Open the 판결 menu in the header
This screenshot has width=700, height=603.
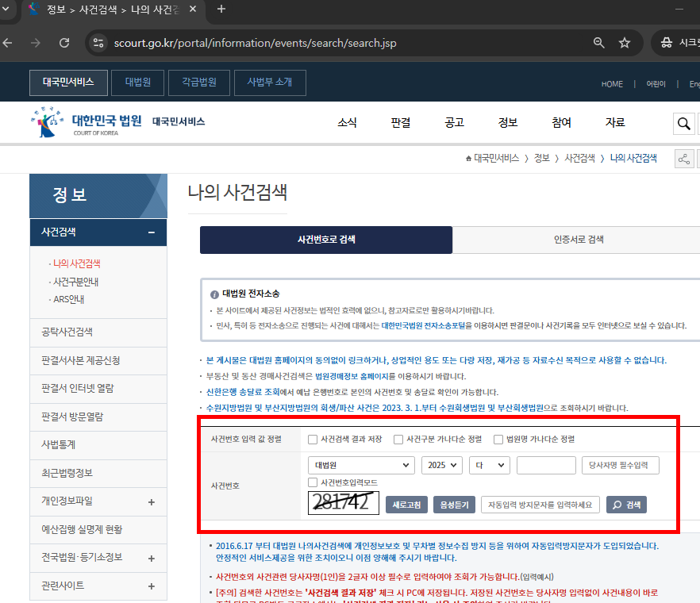[400, 123]
